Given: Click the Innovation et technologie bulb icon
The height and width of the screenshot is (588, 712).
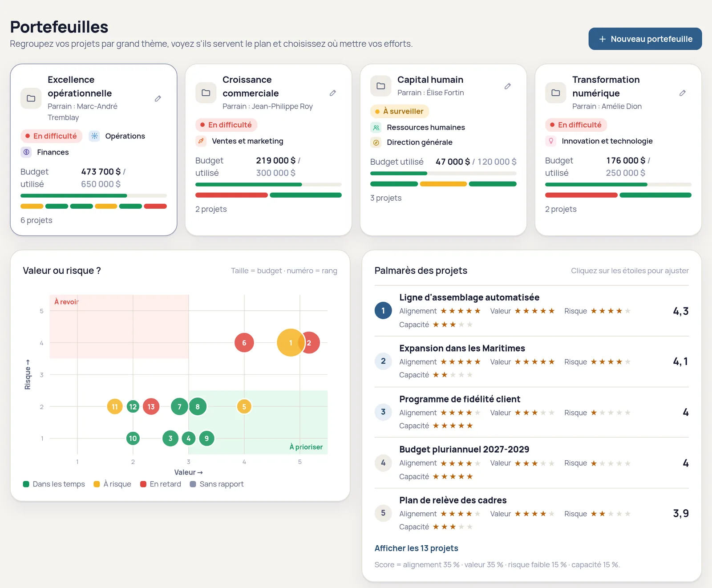Looking at the screenshot, I should (x=551, y=141).
